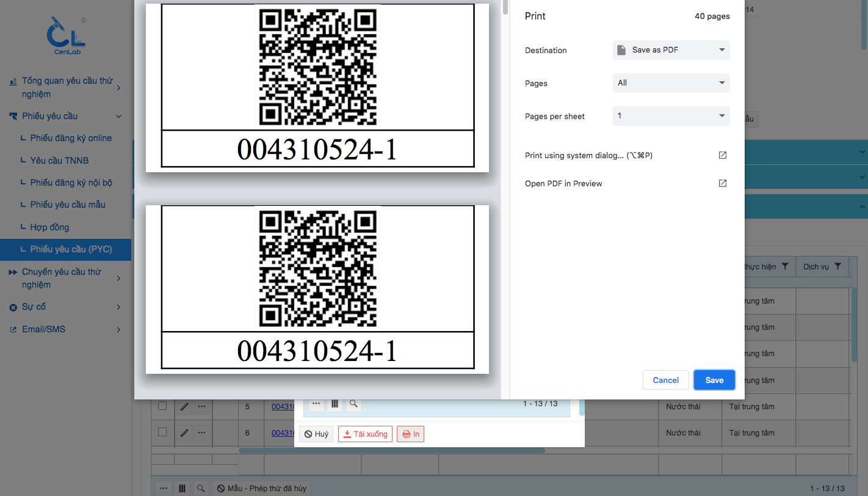Select Phiếu yêu cầu (PYC) item
Screen dimensions: 868x496
click(65, 250)
